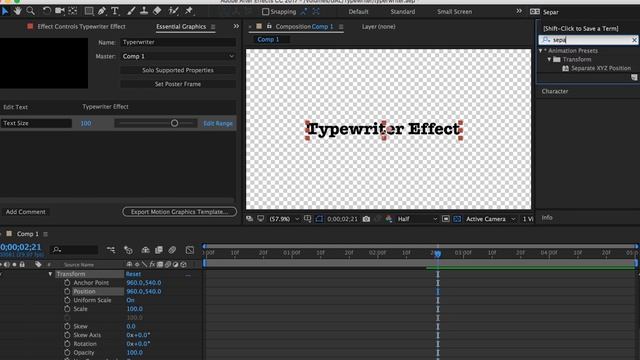This screenshot has height=360, width=640.
Task: Collapse the Transform property group
Action: (50, 274)
